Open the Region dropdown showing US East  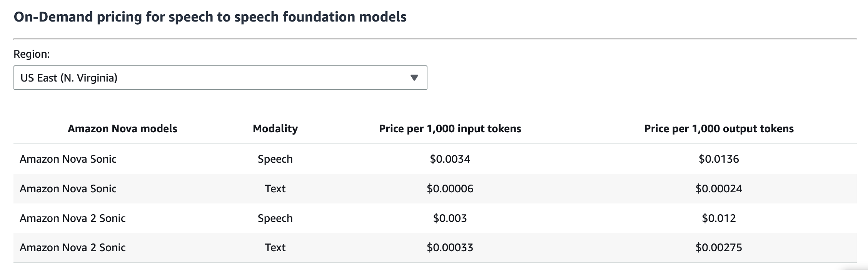pyautogui.click(x=220, y=78)
